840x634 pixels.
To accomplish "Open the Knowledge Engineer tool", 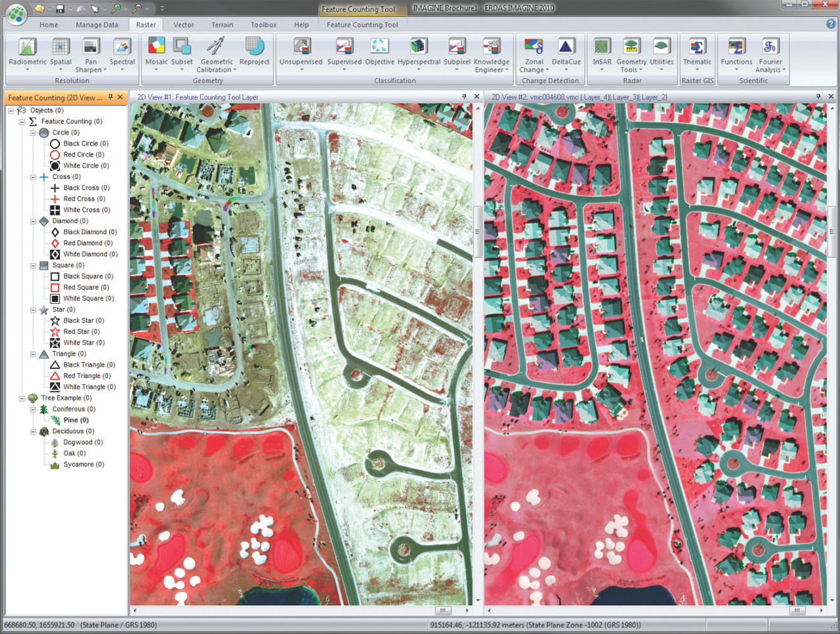I will pyautogui.click(x=492, y=47).
